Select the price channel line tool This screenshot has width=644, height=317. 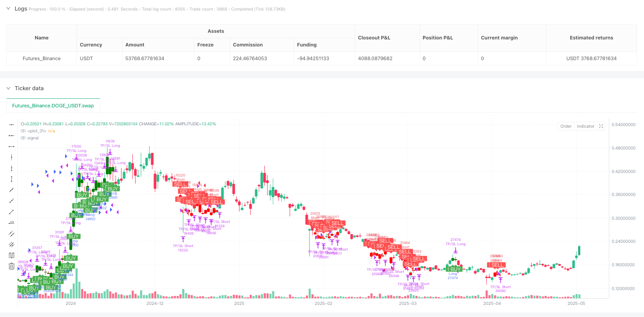11,234
